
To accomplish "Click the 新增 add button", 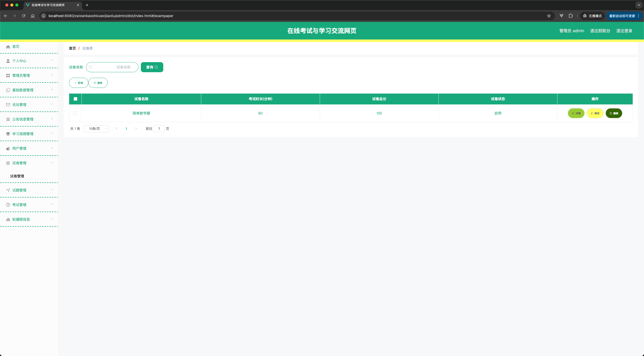I will click(78, 83).
